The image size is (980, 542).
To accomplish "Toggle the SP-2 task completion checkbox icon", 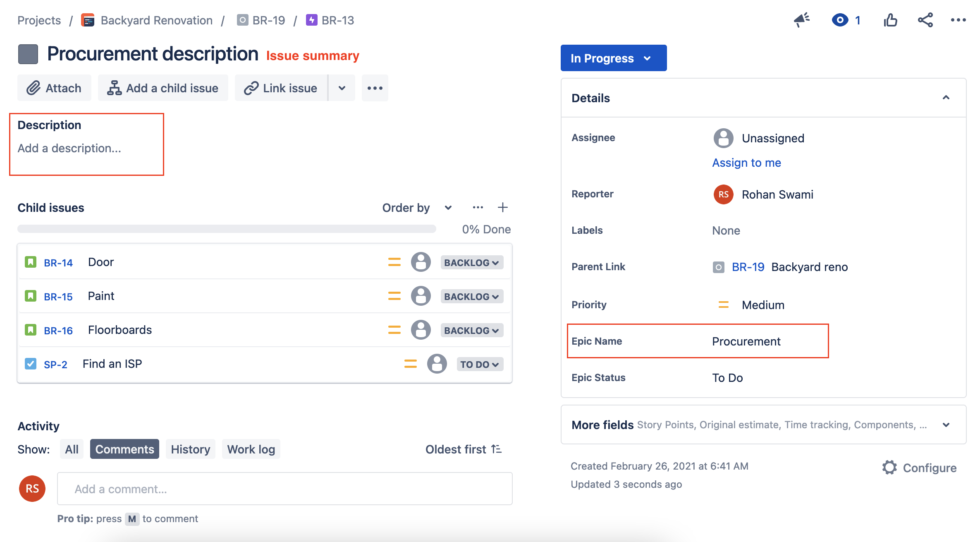I will click(x=30, y=364).
